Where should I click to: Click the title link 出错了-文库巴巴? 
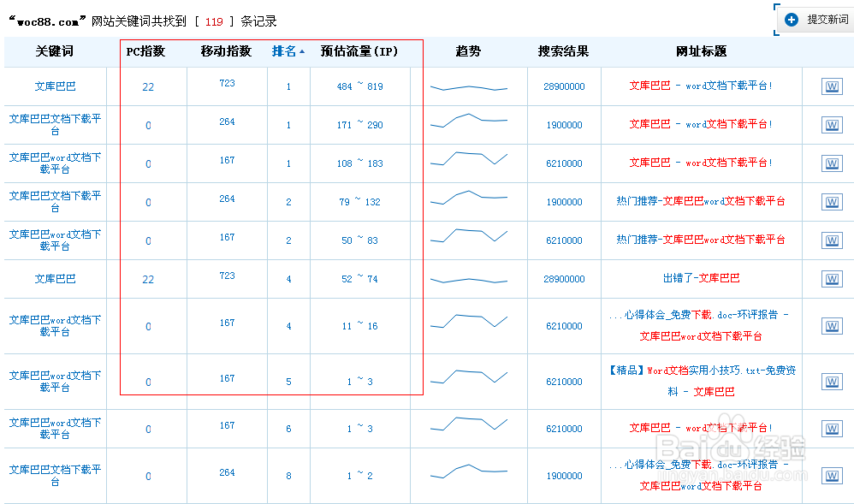[x=703, y=279]
